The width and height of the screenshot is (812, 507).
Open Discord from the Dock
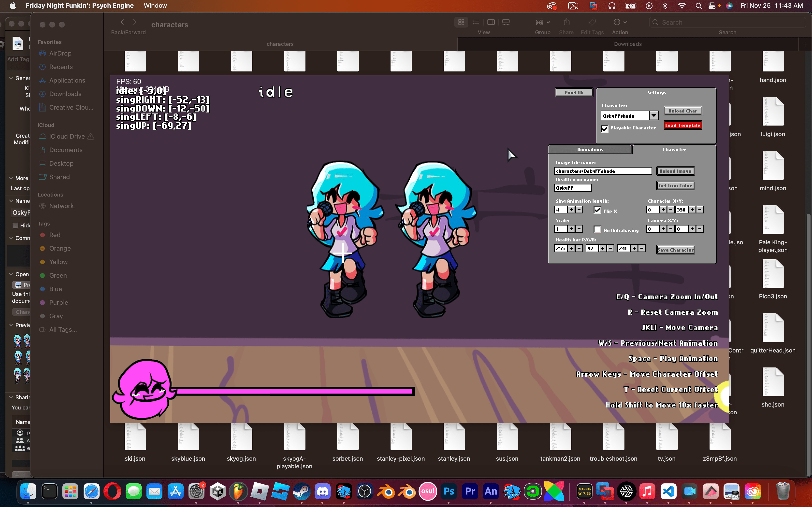[322, 491]
